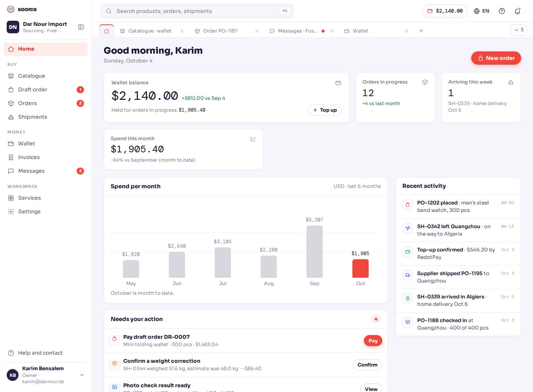
Task: Open the notifications bell
Action: 517,11
